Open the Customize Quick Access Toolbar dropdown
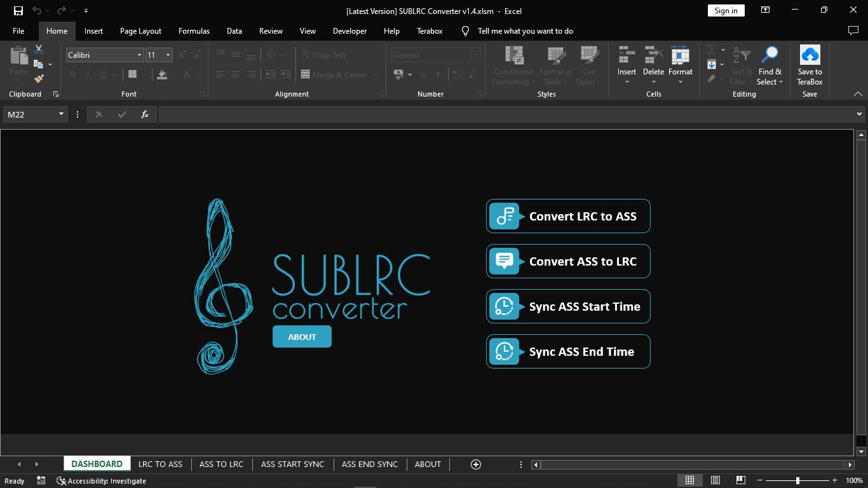This screenshot has height=488, width=868. click(x=86, y=11)
